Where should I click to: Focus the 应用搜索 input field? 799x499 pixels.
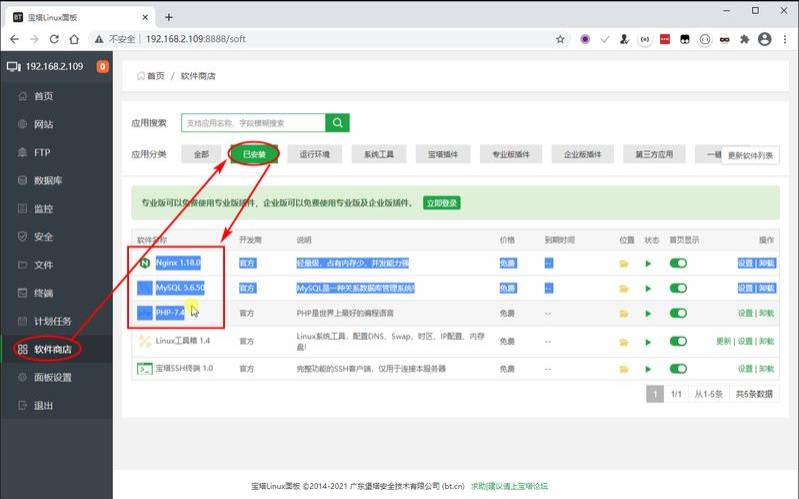(x=253, y=123)
